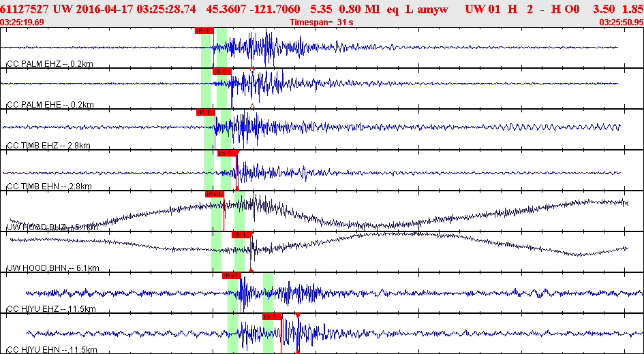
Task: Select the iS 1 pick flag on TIMB EHN
Action: [227, 153]
